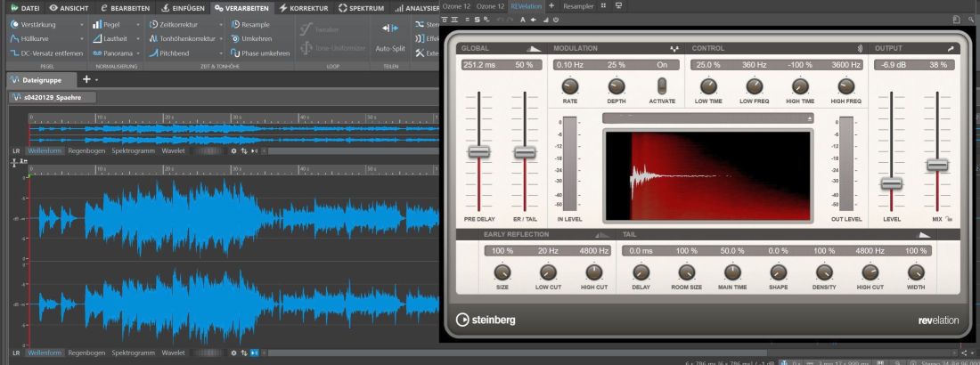This screenshot has width=980, height=365.
Task: Open the Pegel dropdown arrow
Action: 137,25
